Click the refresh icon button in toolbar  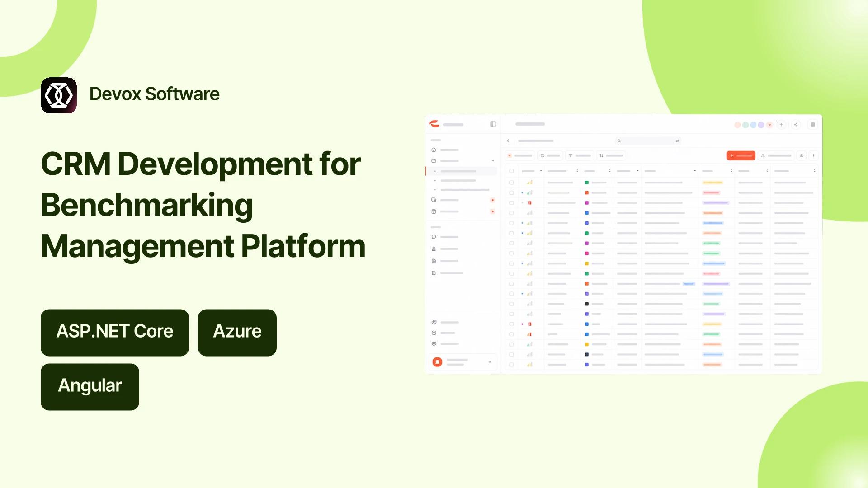tap(550, 155)
